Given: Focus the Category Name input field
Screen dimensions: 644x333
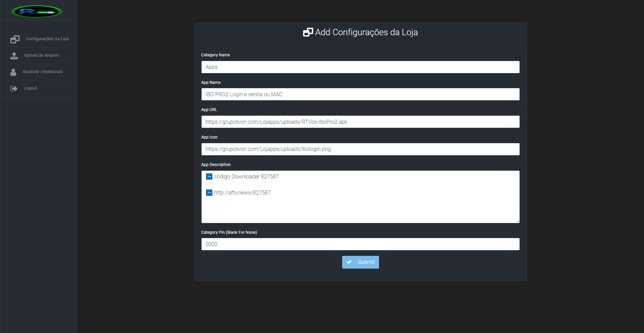Looking at the screenshot, I should click(x=360, y=67).
